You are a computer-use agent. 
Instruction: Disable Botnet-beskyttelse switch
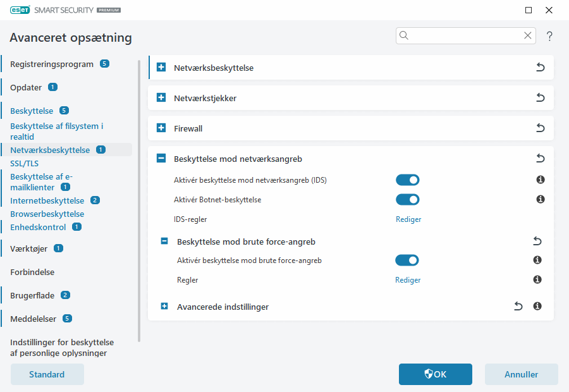click(x=407, y=200)
